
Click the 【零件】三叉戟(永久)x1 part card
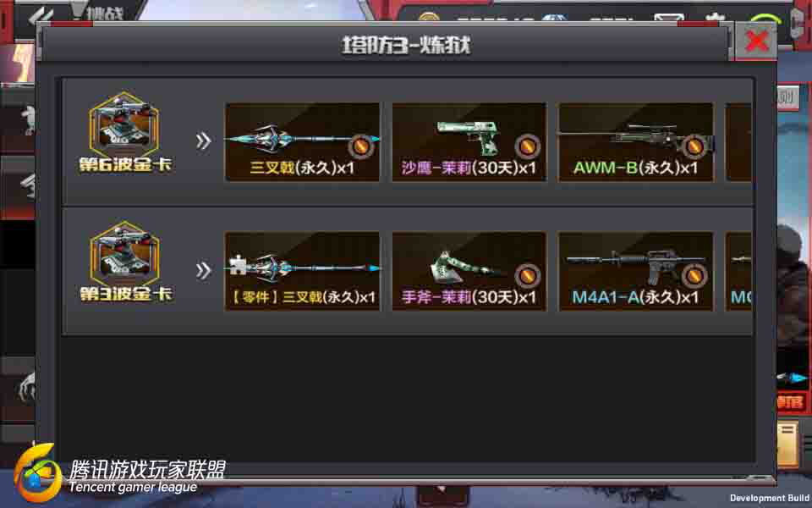tap(302, 272)
